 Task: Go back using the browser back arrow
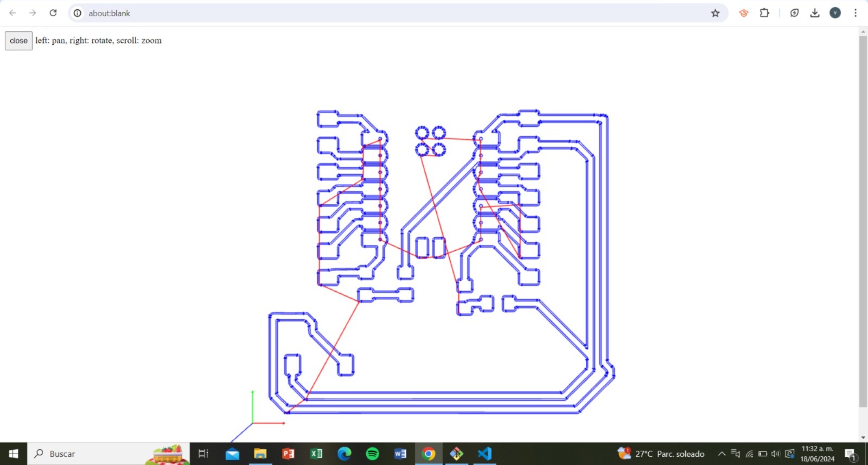pos(12,13)
